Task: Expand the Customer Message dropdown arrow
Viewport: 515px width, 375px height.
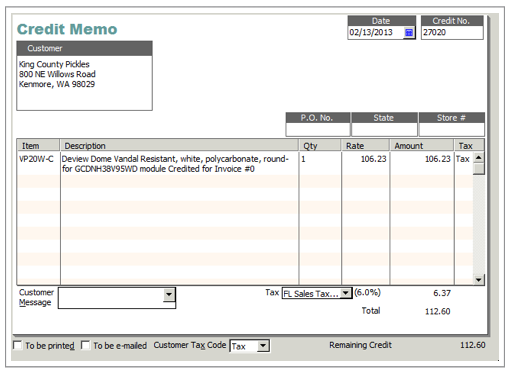Action: [169, 294]
